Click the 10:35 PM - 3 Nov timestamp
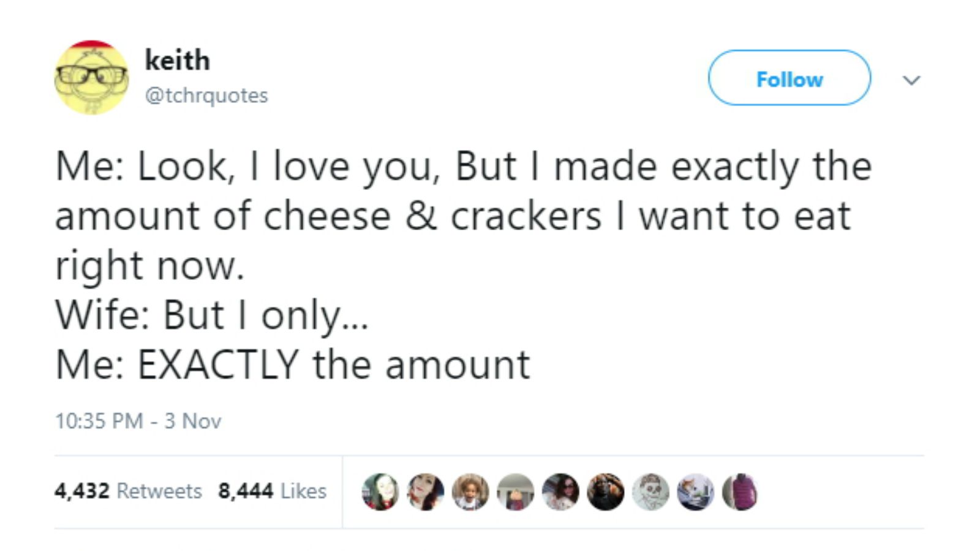Viewport: 980px width, 551px height. [138, 421]
